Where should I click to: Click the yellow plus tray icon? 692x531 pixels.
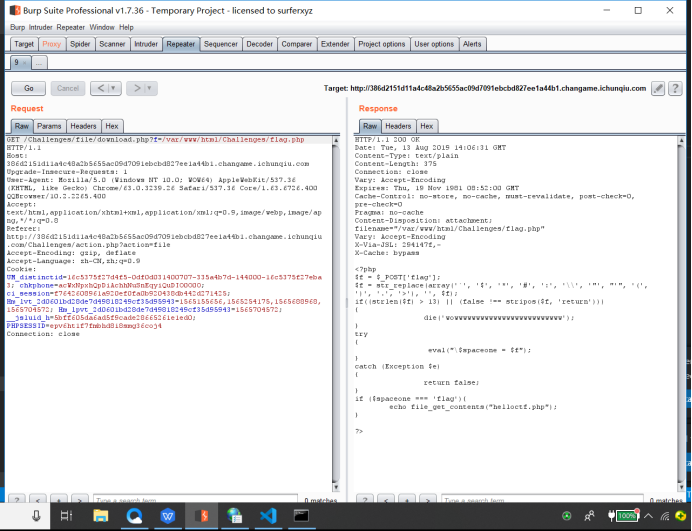681,515
